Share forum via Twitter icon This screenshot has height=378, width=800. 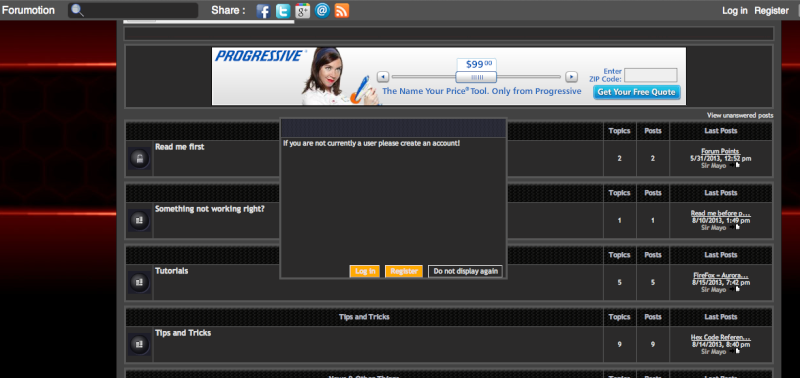283,11
